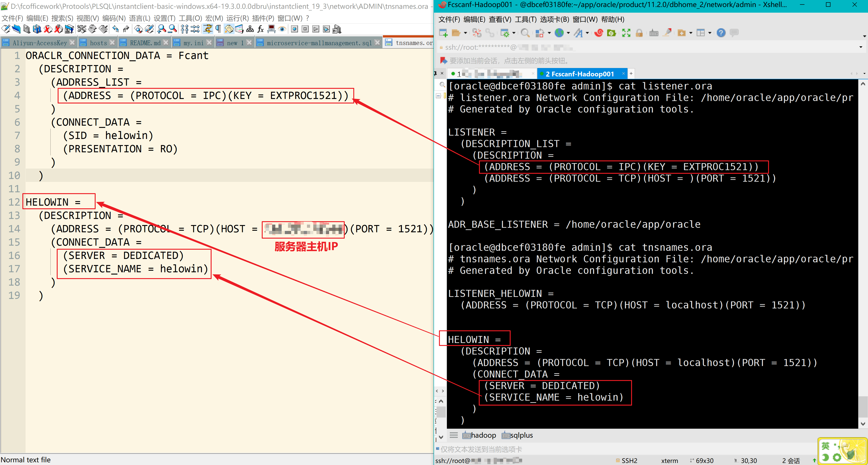This screenshot has width=868, height=465.
Task: Expand the ssh address bar dropdown
Action: (x=861, y=47)
